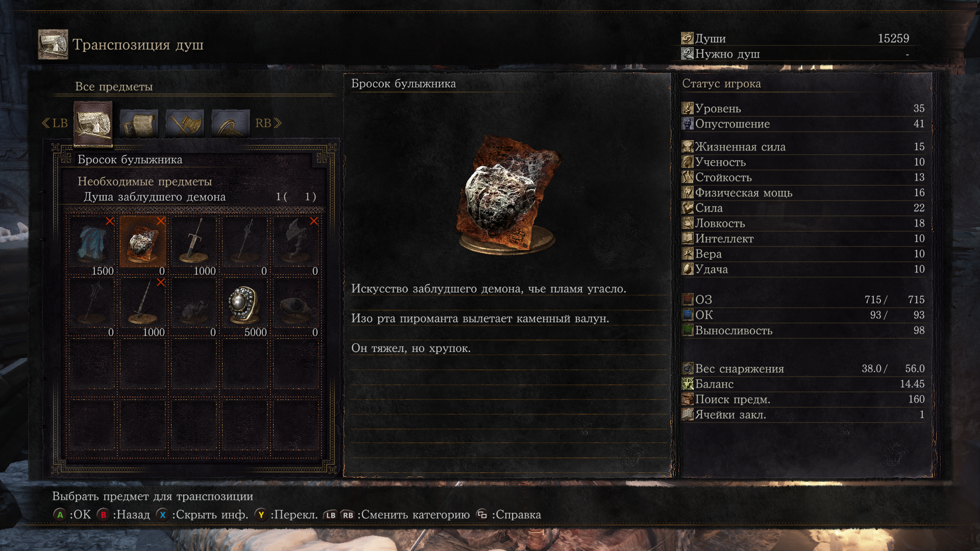
Task: Select the ring item costing 5000 souls
Action: click(245, 307)
